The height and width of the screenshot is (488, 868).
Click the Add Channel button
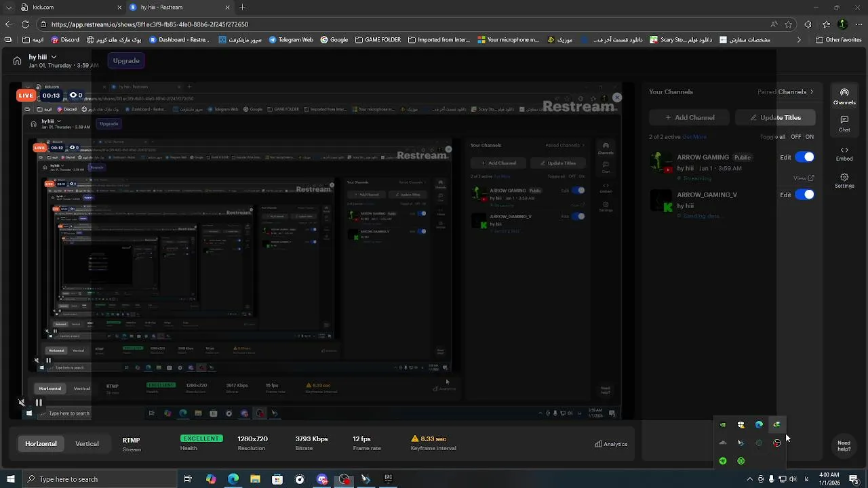point(689,118)
